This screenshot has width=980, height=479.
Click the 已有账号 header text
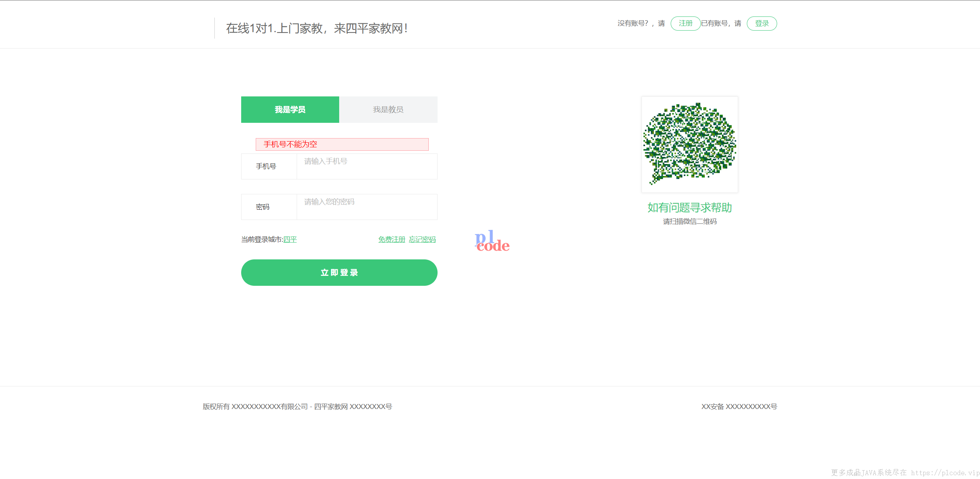pos(721,23)
